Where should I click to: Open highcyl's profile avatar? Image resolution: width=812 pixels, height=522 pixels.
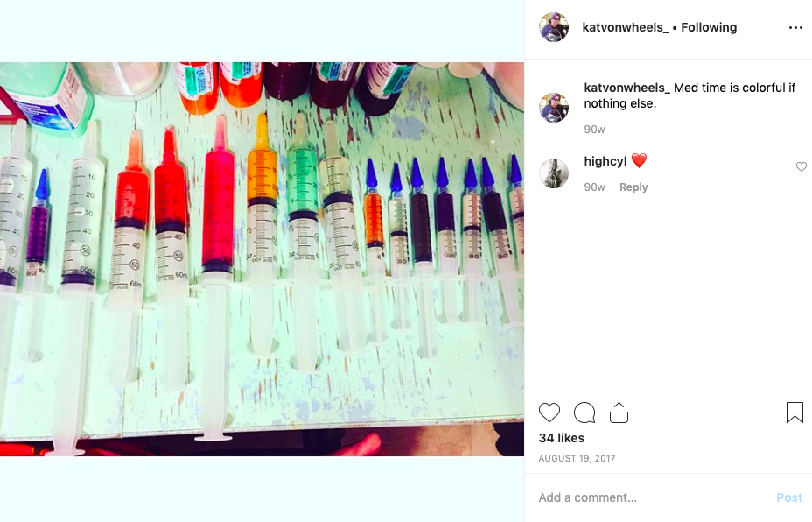(x=554, y=173)
